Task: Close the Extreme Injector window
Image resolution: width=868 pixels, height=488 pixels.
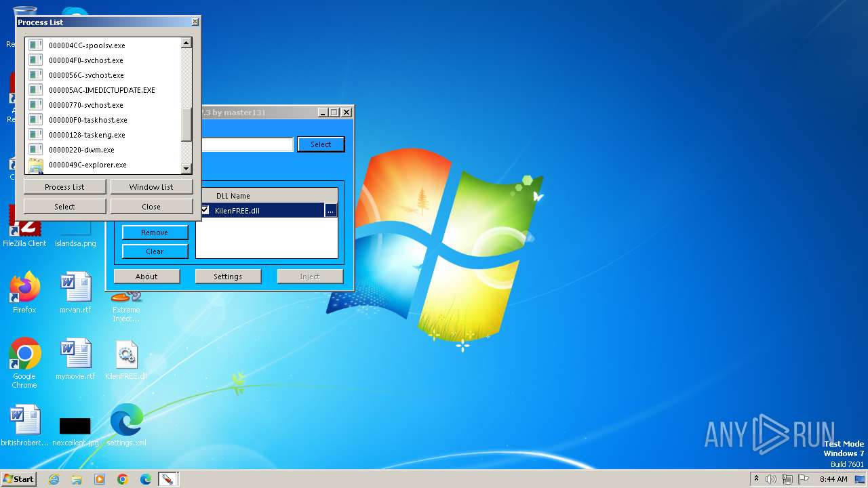Action: coord(347,113)
